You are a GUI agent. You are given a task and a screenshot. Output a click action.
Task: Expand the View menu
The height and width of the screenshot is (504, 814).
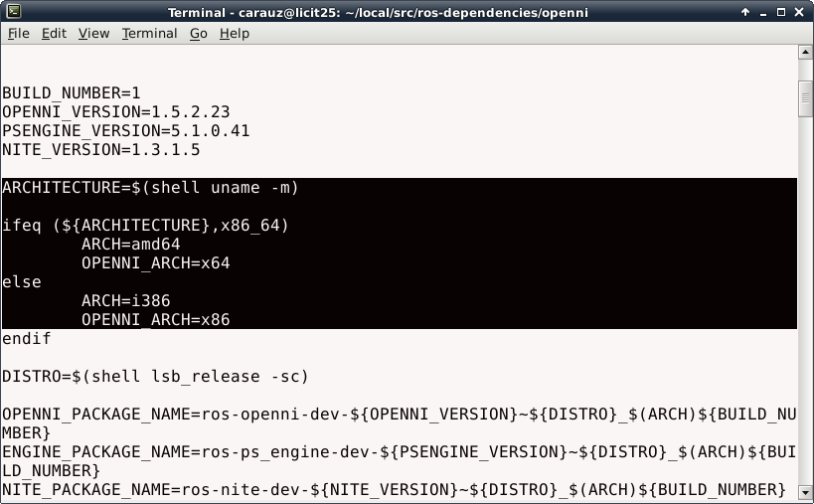point(93,33)
